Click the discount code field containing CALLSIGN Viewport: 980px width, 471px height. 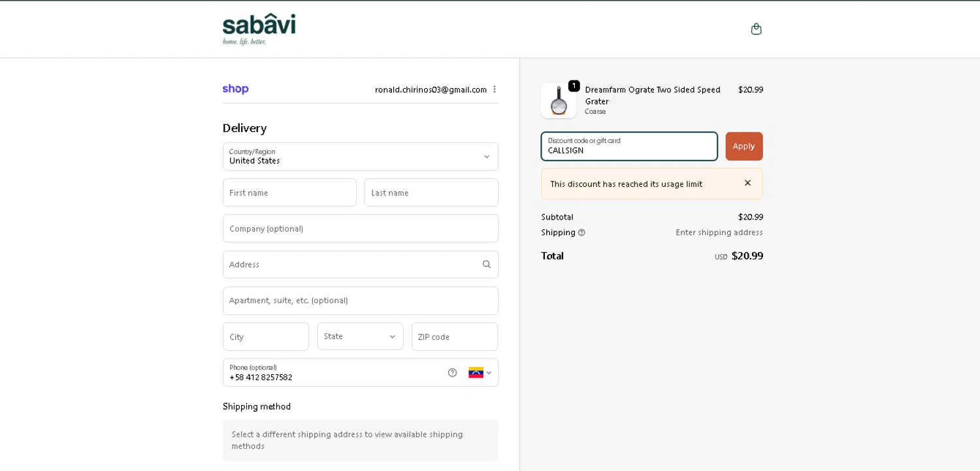coord(629,146)
